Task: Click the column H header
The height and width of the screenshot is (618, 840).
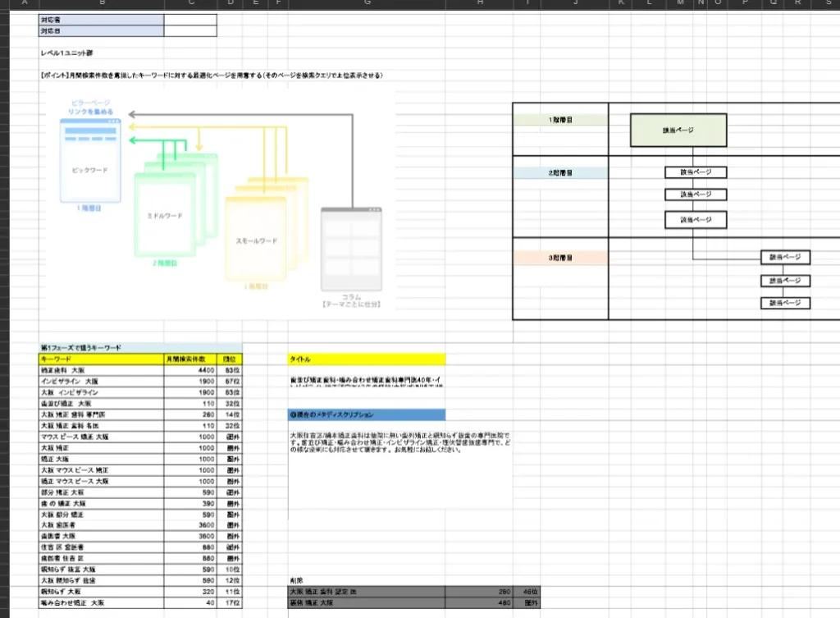Action: pyautogui.click(x=480, y=4)
